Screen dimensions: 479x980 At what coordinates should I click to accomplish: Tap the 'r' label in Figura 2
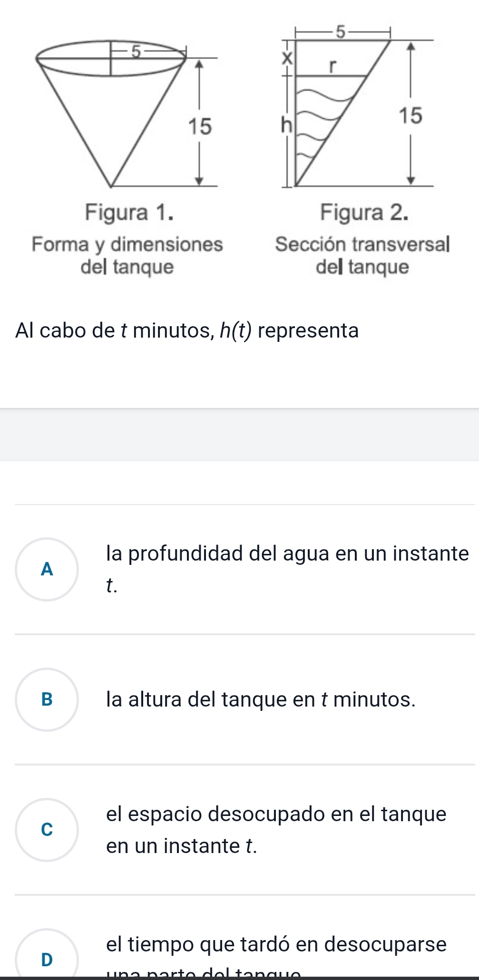[333, 66]
